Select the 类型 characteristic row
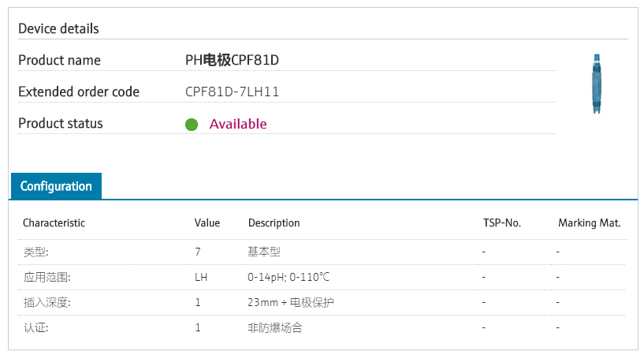This screenshot has width=644, height=355. pyautogui.click(x=322, y=252)
